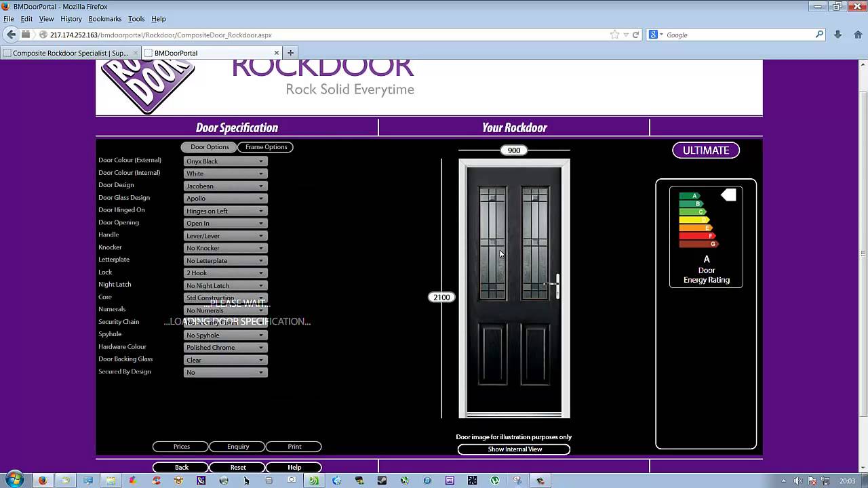The image size is (868, 488).
Task: Open the Windows Start button
Action: click(14, 480)
